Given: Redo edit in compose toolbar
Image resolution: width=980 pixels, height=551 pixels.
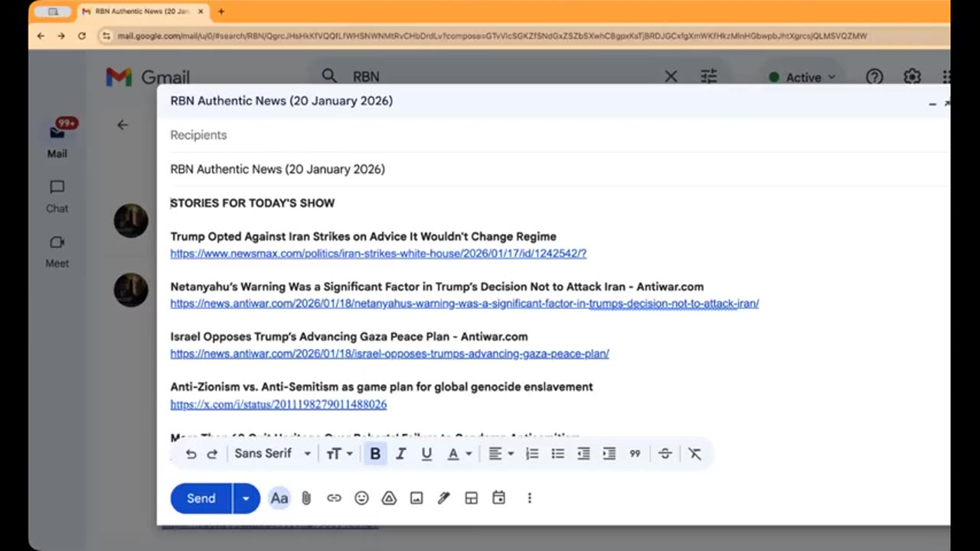Looking at the screenshot, I should pyautogui.click(x=212, y=454).
